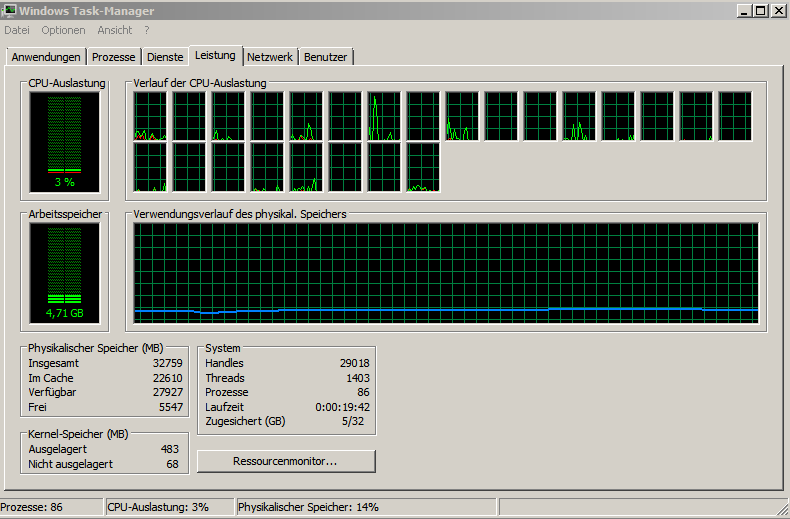The image size is (790, 519).
Task: Close the Task-Manager window
Action: 778,11
